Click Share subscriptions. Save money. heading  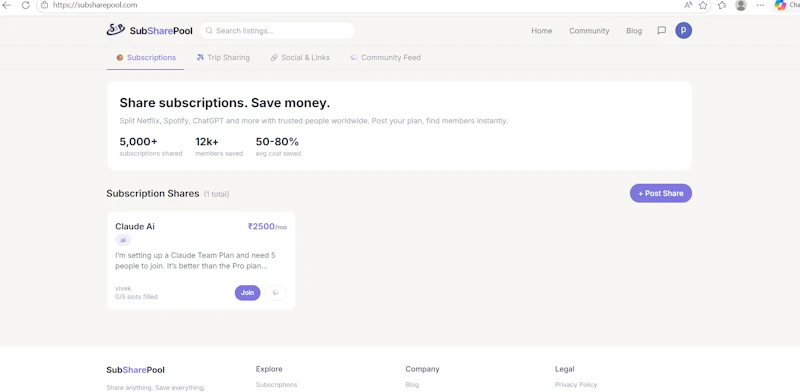point(224,103)
